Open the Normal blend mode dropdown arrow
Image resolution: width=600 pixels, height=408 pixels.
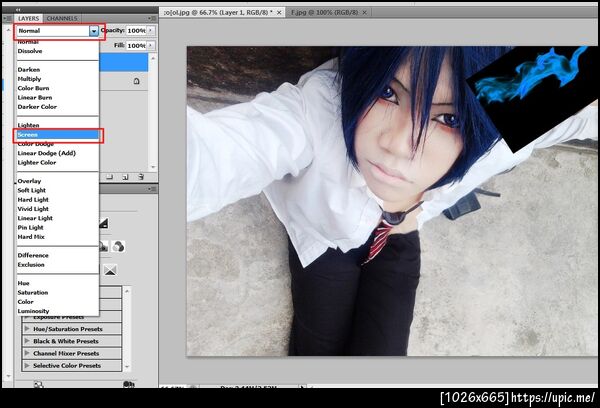[x=94, y=31]
